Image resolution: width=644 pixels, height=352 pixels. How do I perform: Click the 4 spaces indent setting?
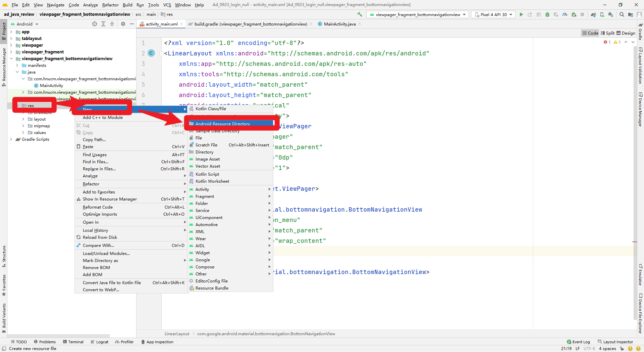point(607,349)
